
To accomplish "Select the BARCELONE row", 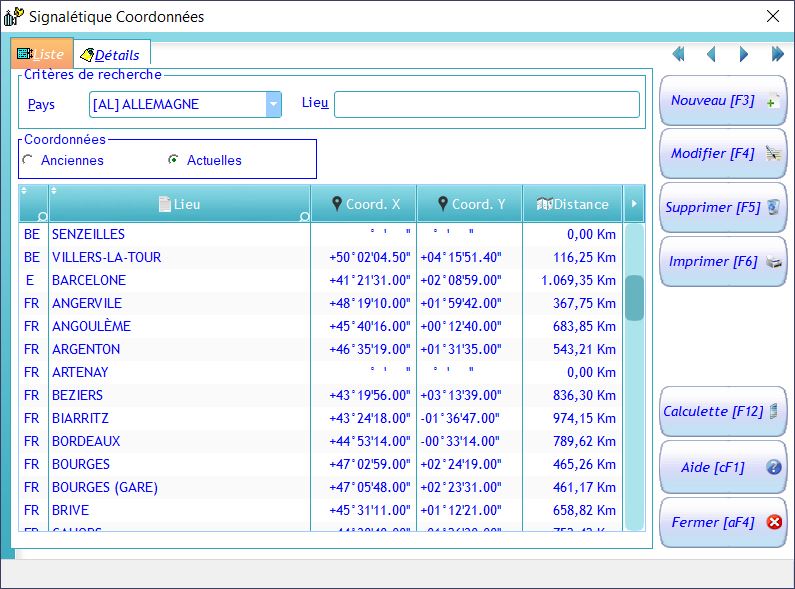I will point(320,280).
